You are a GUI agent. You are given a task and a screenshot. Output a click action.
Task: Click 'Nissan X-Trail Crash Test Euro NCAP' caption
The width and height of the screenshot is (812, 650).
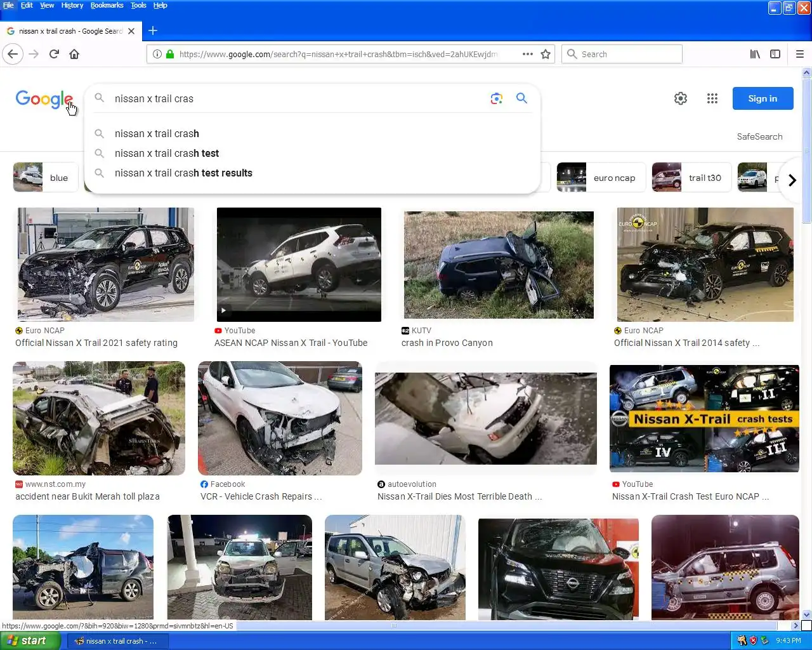690,496
